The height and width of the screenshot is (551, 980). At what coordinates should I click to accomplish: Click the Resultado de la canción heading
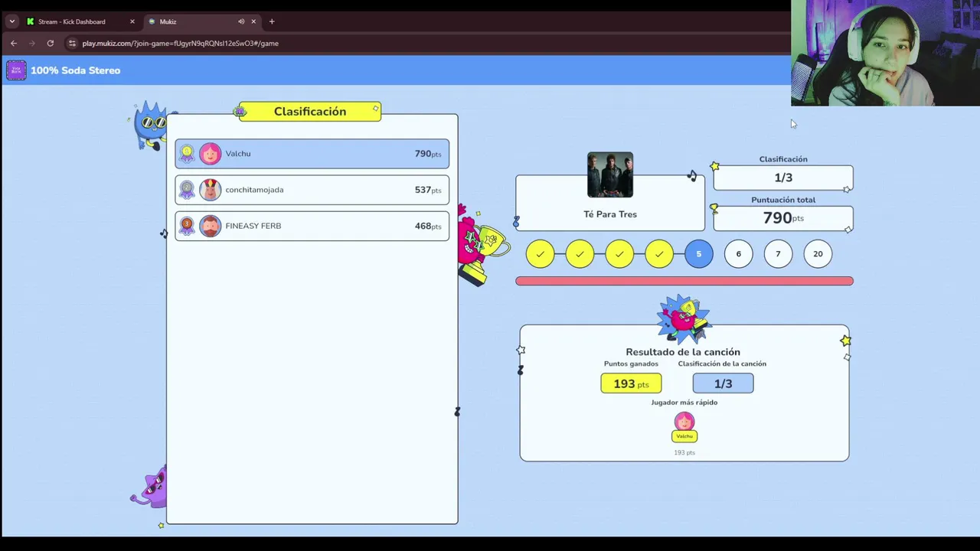coord(683,352)
